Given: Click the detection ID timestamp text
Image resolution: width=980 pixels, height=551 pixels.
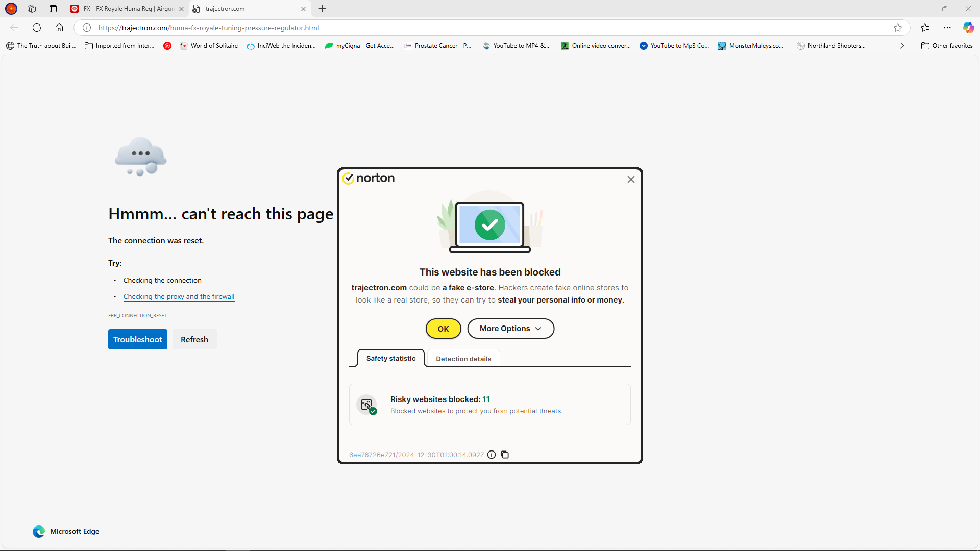Looking at the screenshot, I should 416,455.
